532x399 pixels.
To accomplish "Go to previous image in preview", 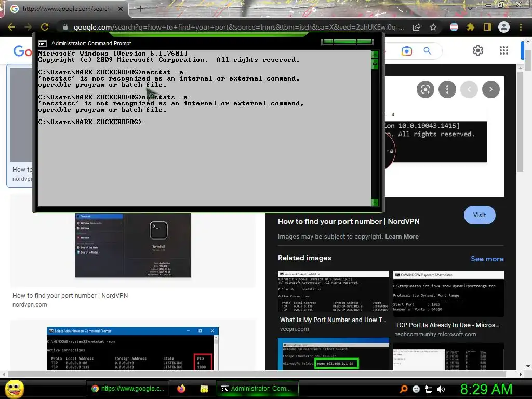I will coord(469,89).
